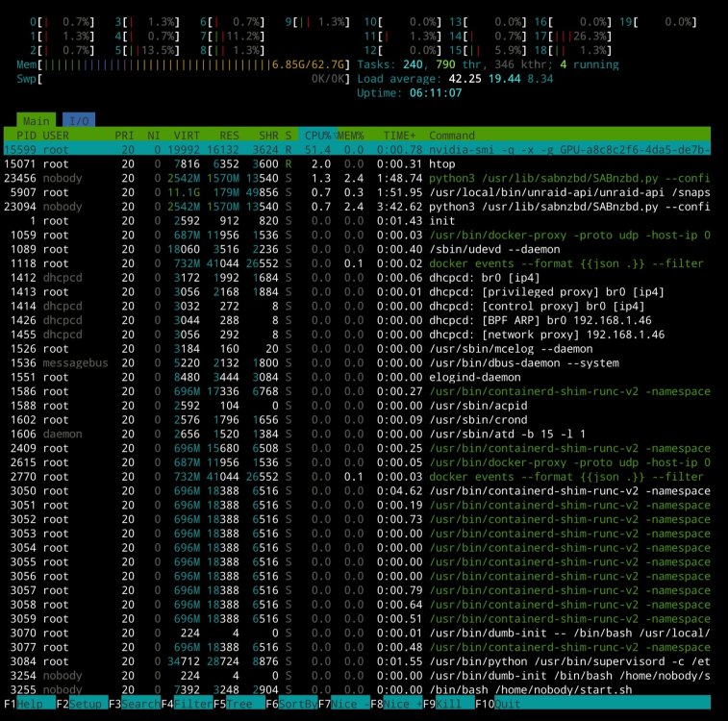Sort by the SHR column header

(x=269, y=136)
